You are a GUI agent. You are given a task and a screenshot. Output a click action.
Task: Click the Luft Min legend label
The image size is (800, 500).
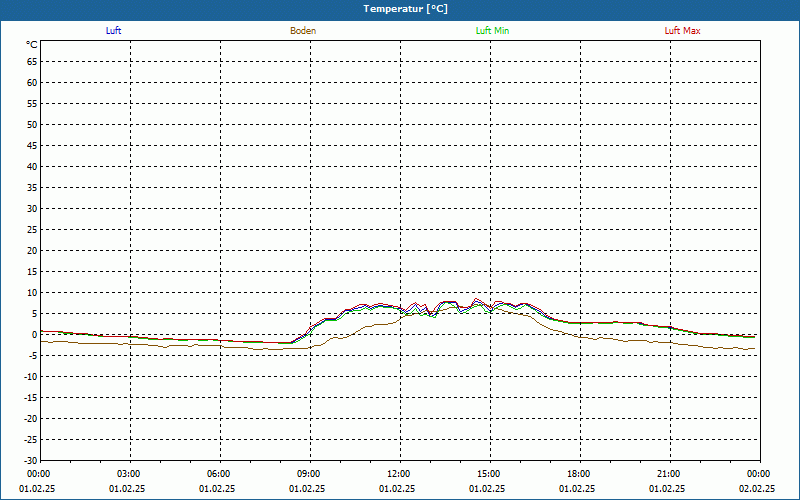click(x=492, y=31)
